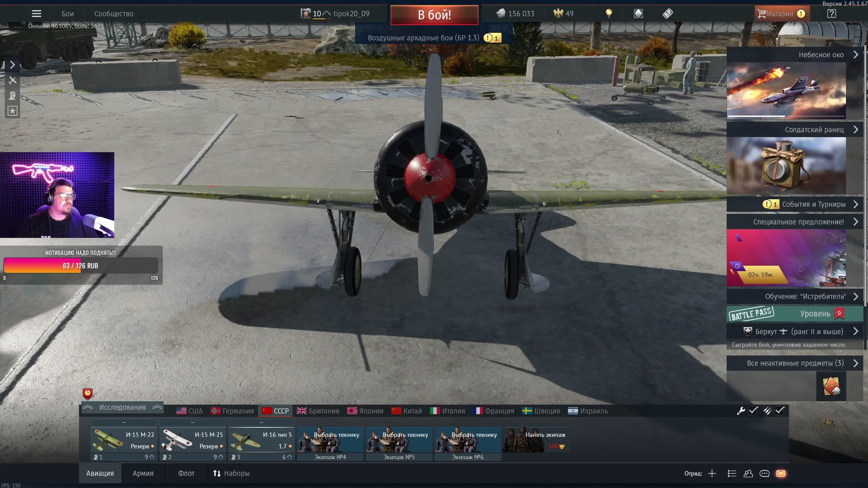Open game mode selector Воздушные аркадные бои
The image size is (868, 488).
point(423,38)
